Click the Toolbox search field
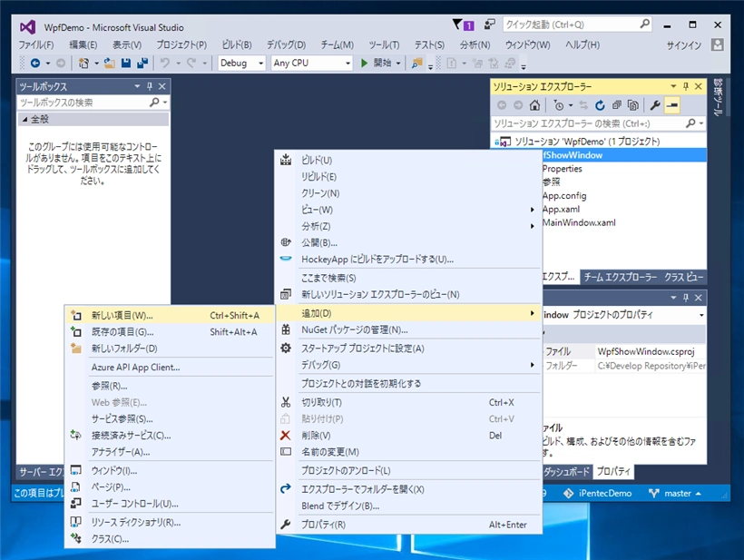Screen dimensions: 744x560 (x=83, y=103)
